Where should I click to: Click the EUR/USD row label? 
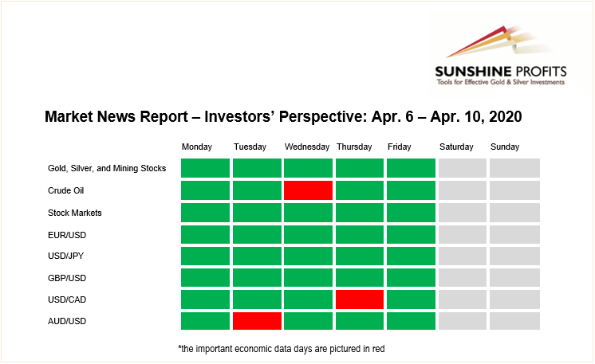click(x=67, y=235)
